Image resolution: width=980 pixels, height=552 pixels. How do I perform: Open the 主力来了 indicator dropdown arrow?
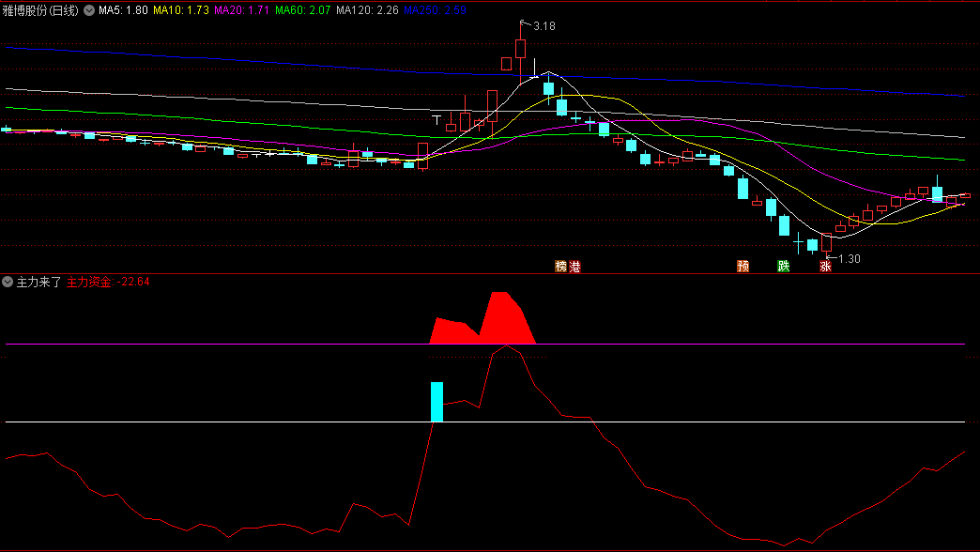(8, 281)
